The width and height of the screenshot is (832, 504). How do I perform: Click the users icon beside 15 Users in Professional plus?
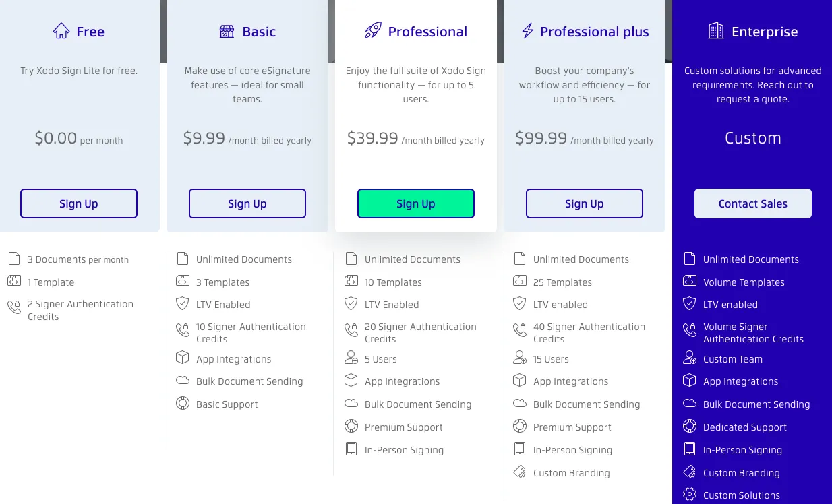pyautogui.click(x=519, y=358)
